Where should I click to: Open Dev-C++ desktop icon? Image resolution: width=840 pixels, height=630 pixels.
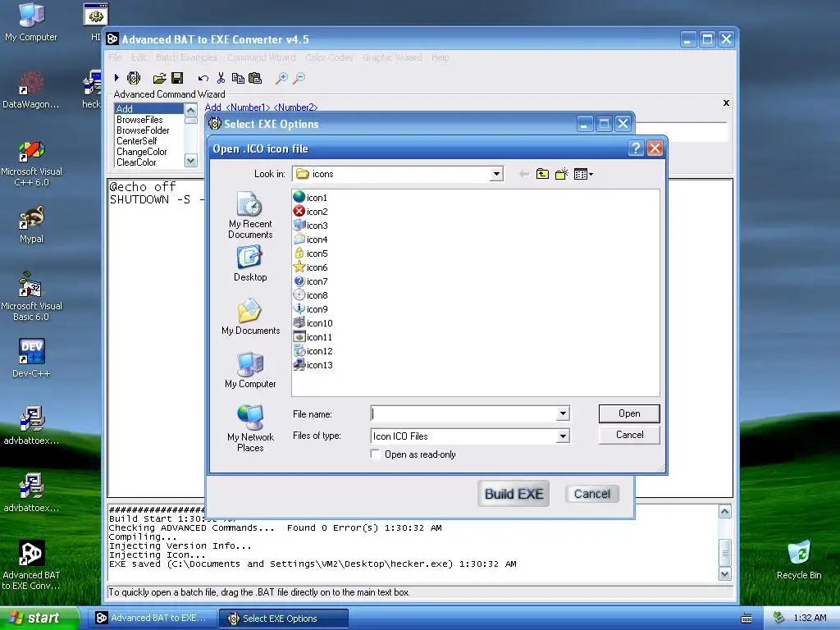tap(31, 358)
